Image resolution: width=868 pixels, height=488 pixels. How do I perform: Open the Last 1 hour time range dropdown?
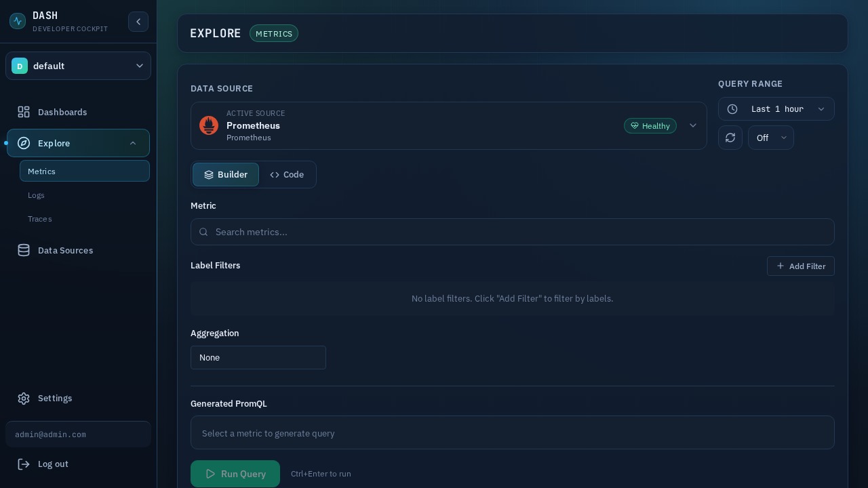[776, 109]
